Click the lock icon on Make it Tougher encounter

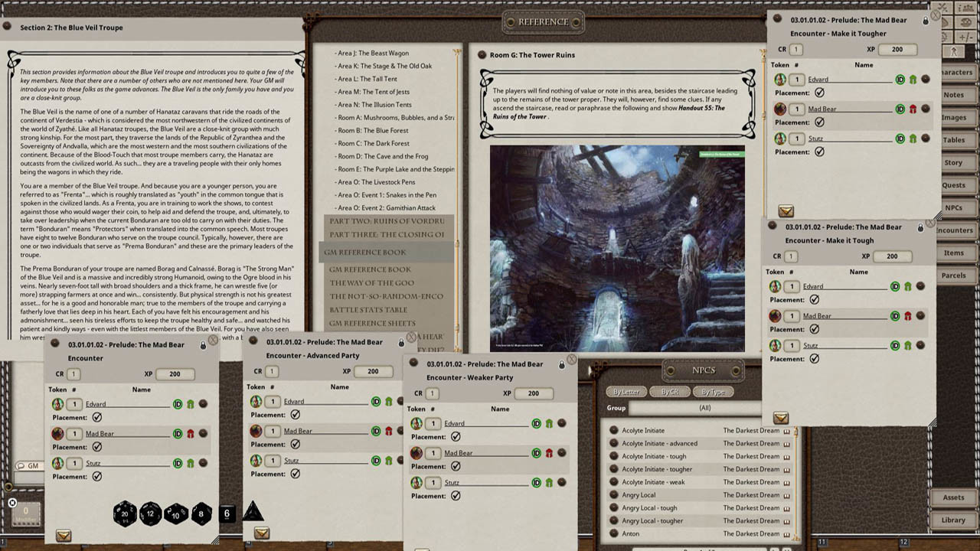(x=927, y=19)
